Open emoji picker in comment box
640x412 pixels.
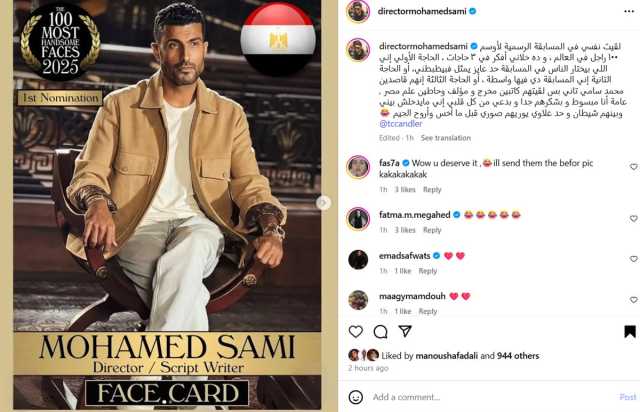(x=356, y=397)
